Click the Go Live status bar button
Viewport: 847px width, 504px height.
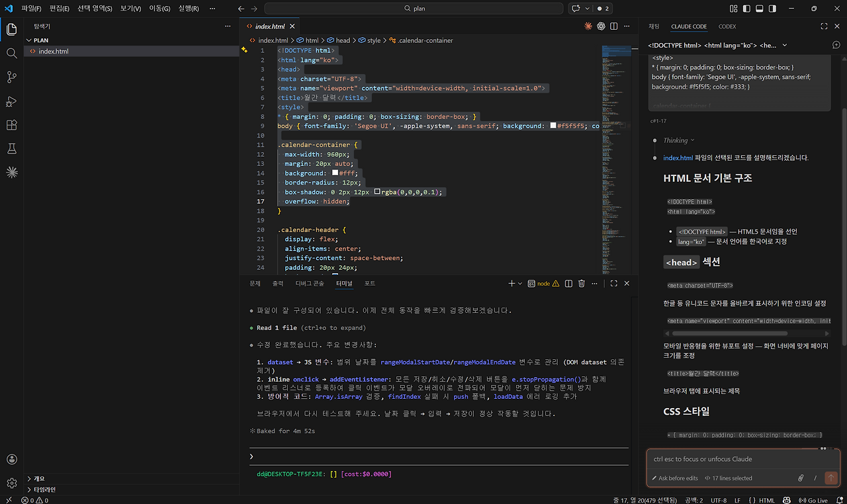click(x=813, y=501)
